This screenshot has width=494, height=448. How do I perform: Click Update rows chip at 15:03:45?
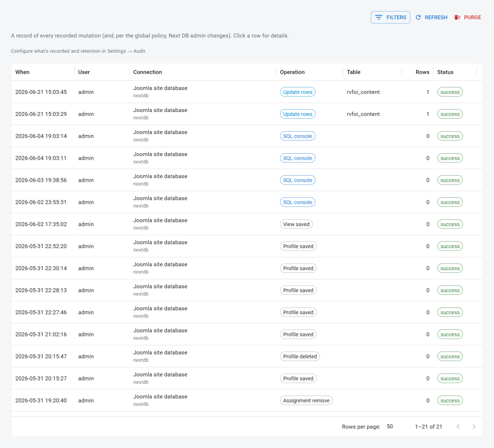[x=297, y=92]
